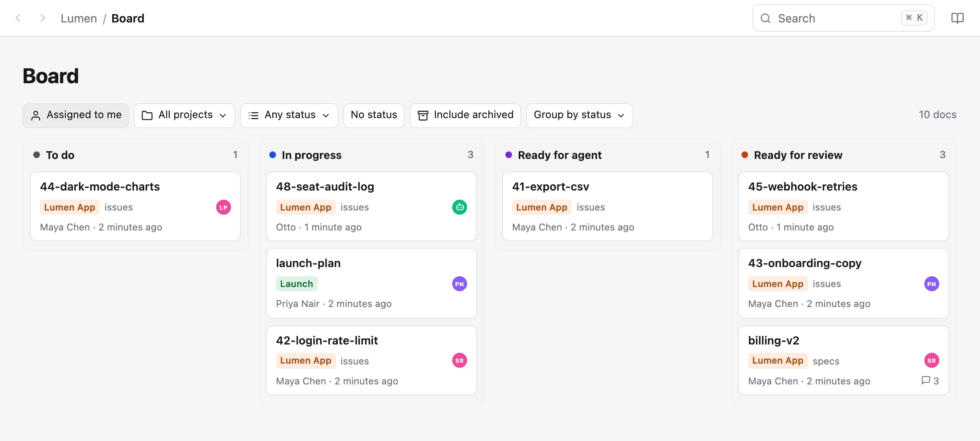Open the 41-export-csv card
The image size is (980, 441).
608,206
